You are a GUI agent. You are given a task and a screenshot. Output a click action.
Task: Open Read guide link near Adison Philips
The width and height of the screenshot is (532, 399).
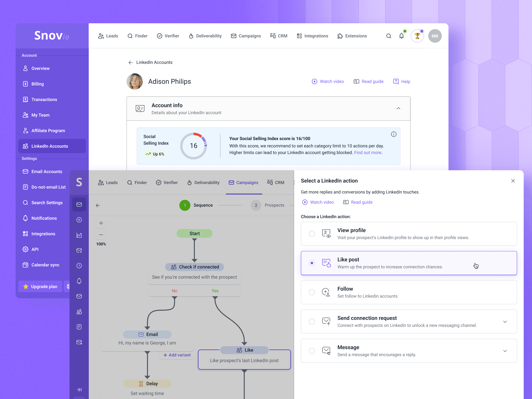[369, 81]
